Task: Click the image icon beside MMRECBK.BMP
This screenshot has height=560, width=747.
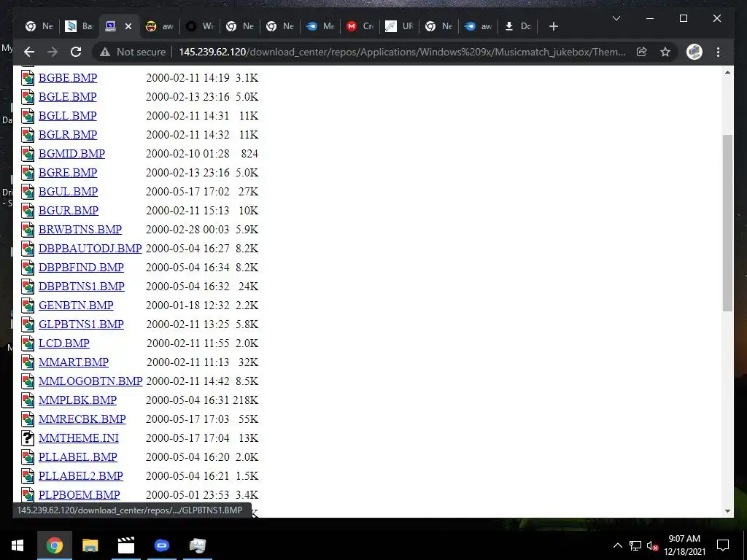Action: (x=28, y=419)
